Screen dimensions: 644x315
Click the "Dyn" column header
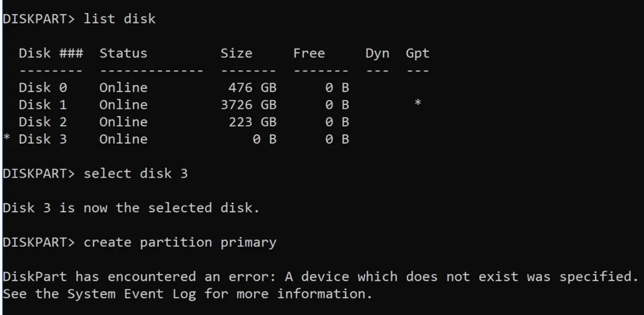pyautogui.click(x=377, y=53)
